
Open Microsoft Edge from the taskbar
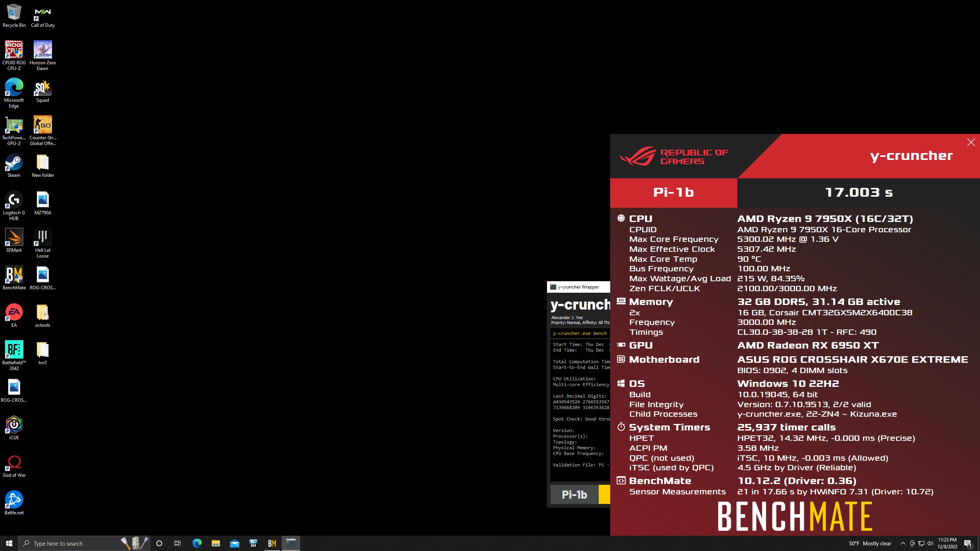[x=197, y=543]
